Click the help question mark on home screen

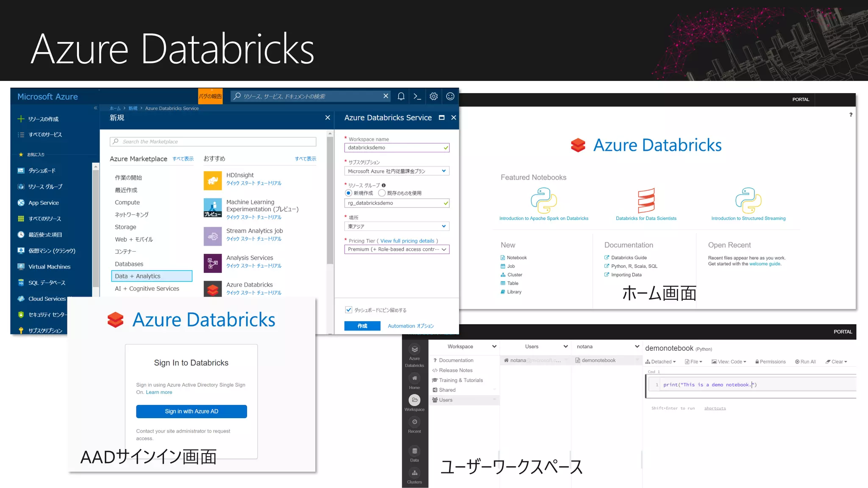pyautogui.click(x=851, y=115)
